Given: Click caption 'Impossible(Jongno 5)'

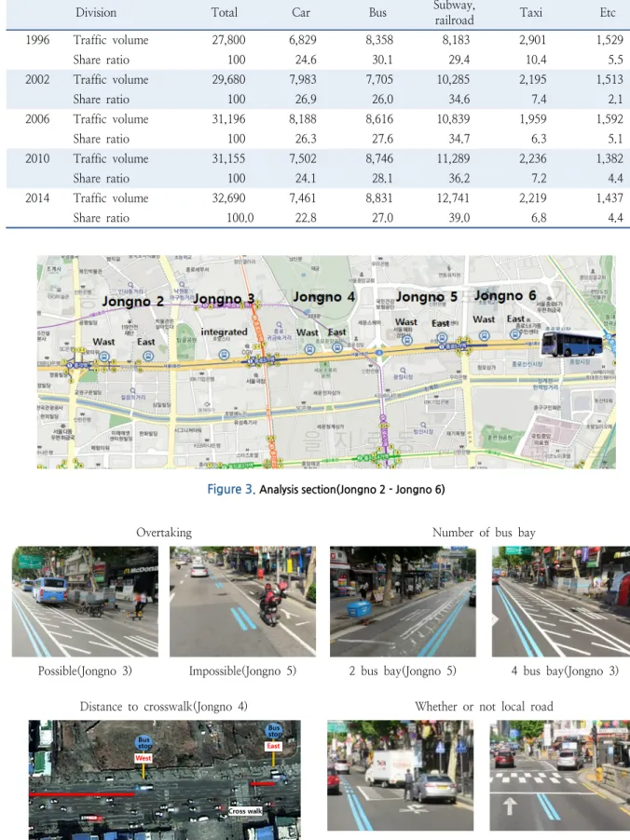Looking at the screenshot, I should tap(242, 671).
